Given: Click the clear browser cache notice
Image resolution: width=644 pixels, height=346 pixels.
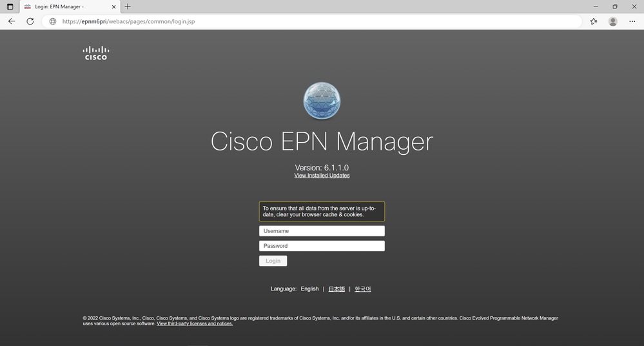Looking at the screenshot, I should 322,212.
